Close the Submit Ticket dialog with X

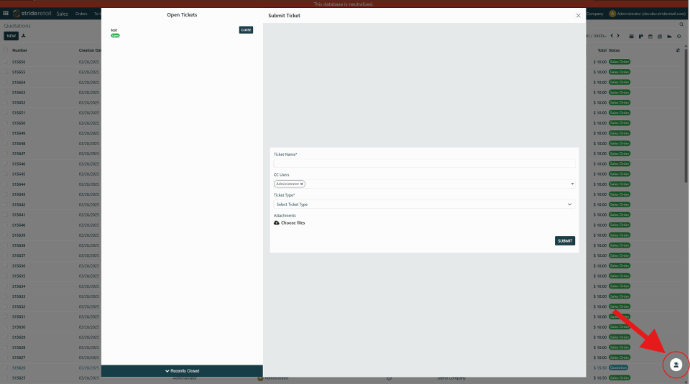(578, 15)
